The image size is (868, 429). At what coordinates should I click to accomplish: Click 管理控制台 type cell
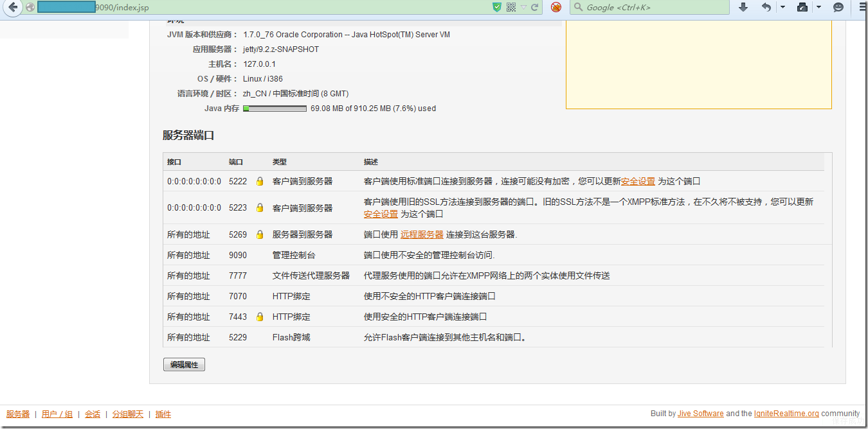294,255
